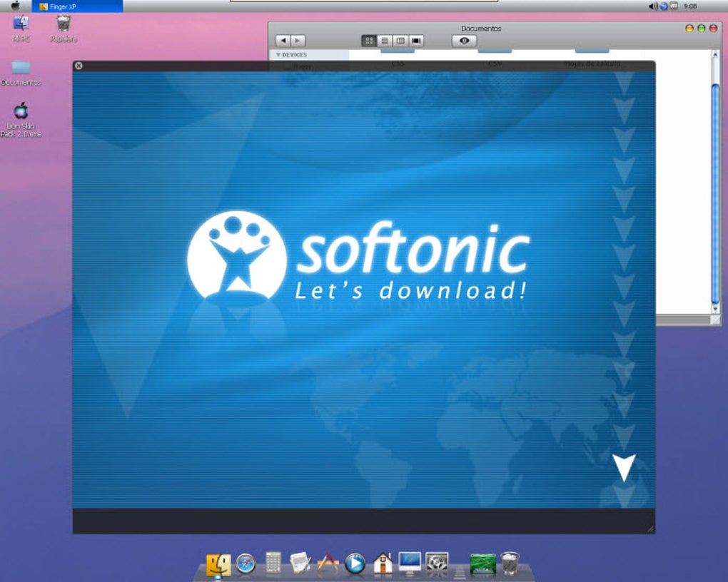
Task: Open the Apple menu in the menu bar
Action: (16, 6)
